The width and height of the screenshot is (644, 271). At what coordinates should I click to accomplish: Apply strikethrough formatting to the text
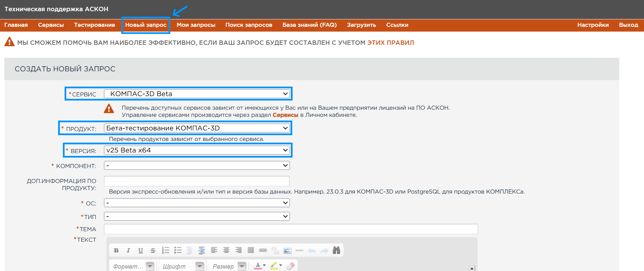(153, 250)
